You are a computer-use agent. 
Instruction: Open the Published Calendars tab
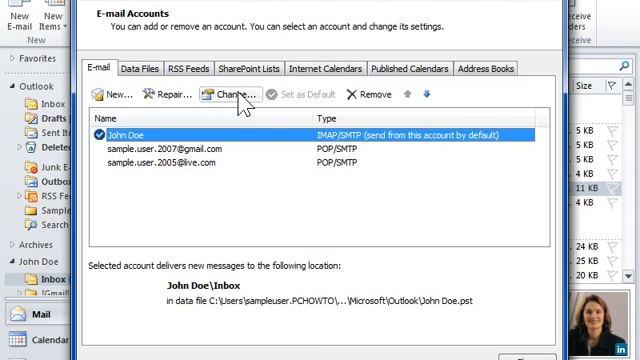pyautogui.click(x=409, y=69)
